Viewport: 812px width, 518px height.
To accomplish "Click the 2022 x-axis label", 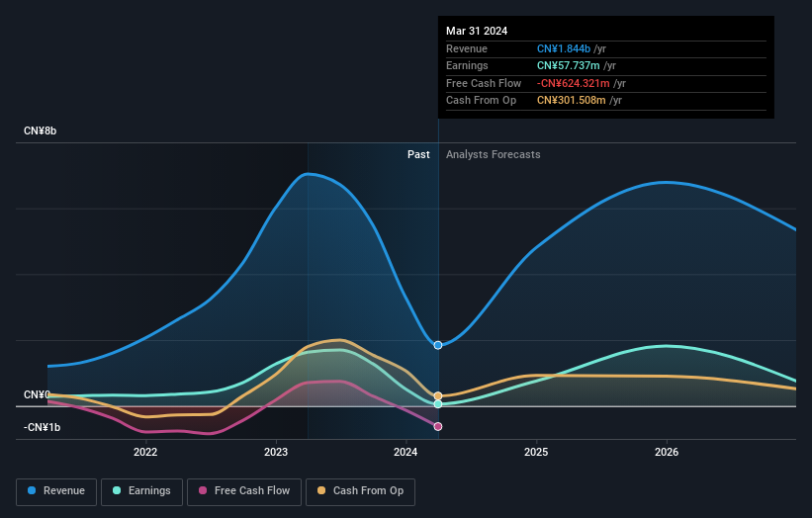I will (145, 452).
